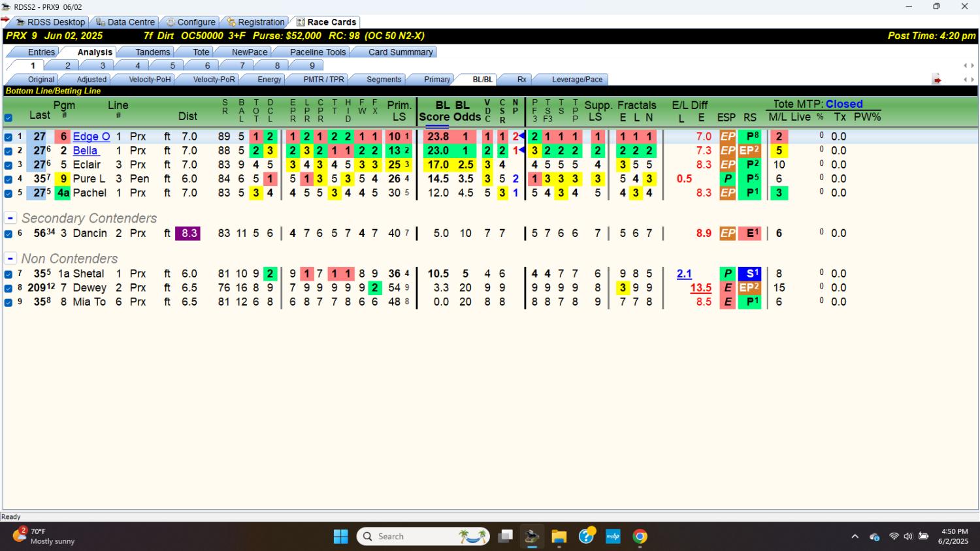Click the Bella horse link
This screenshot has width=980, height=551.
[86, 150]
